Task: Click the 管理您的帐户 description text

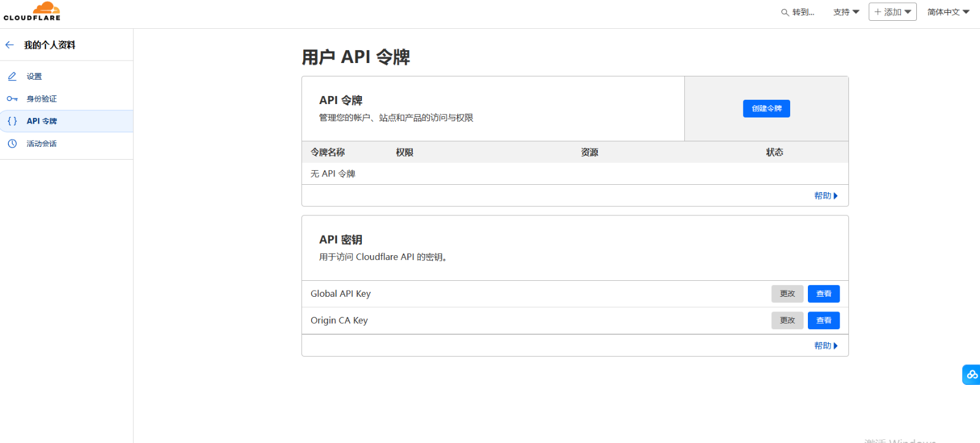Action: 396,117
